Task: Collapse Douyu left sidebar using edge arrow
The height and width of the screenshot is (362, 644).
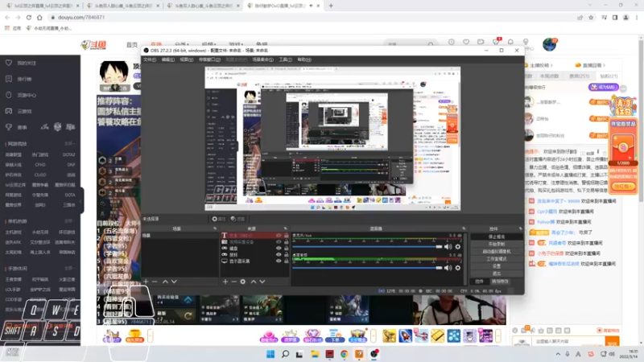Action: (81, 201)
